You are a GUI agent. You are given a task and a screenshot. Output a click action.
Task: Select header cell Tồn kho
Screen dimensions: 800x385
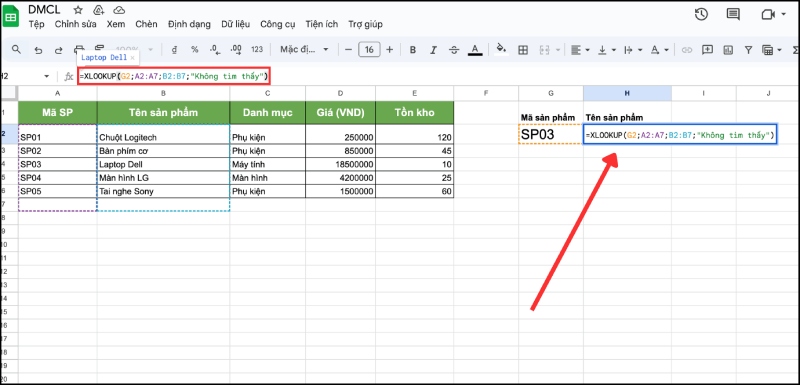point(414,113)
